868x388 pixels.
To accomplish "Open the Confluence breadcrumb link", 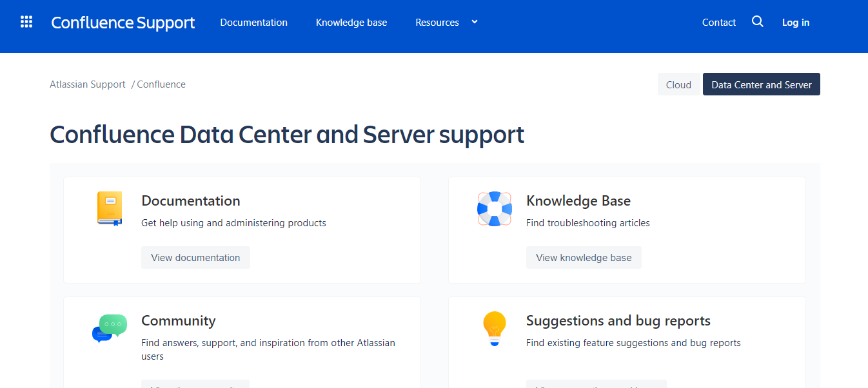I will coord(161,84).
